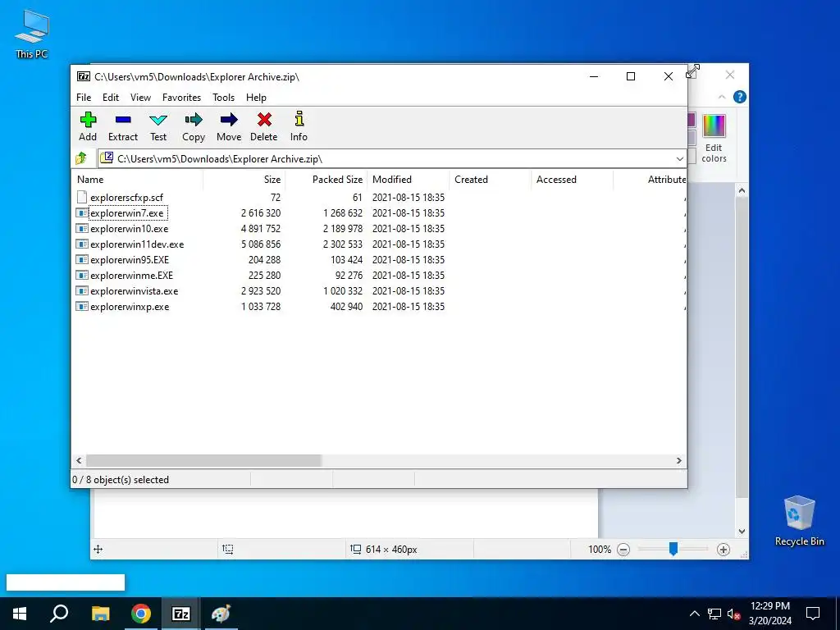Click the network tray icon

(714, 614)
